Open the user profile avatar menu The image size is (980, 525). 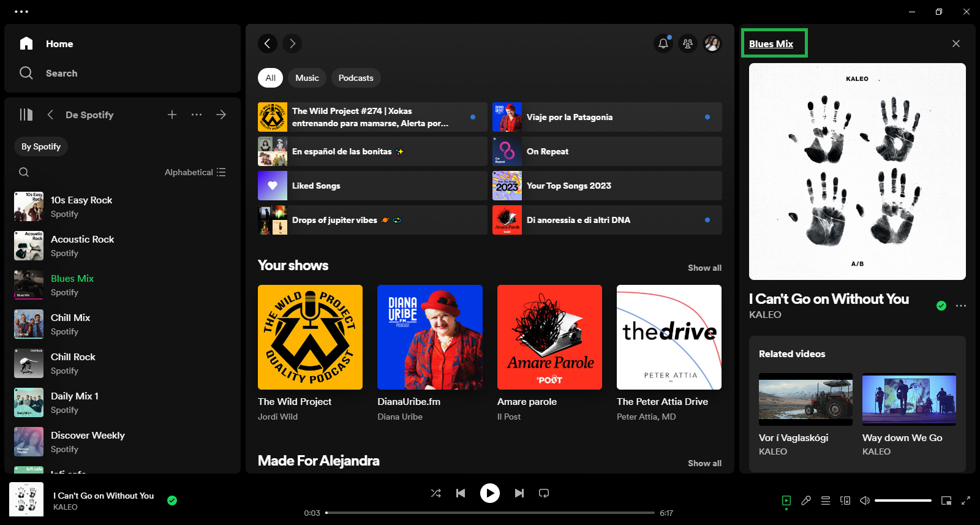pyautogui.click(x=712, y=43)
